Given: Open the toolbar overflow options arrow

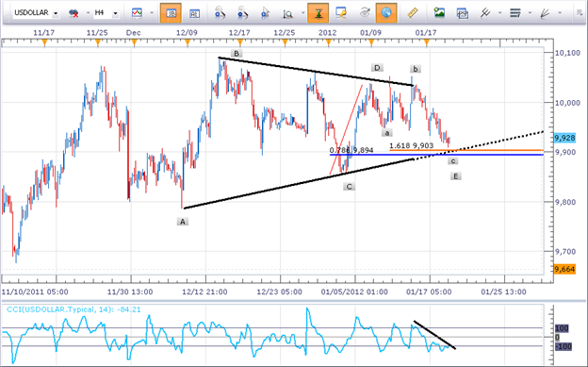Looking at the screenshot, I should (x=580, y=13).
